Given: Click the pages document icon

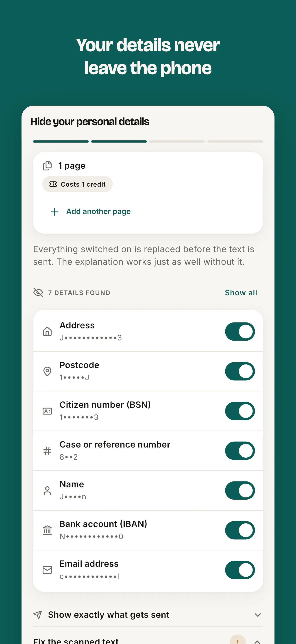Looking at the screenshot, I should click(x=47, y=165).
